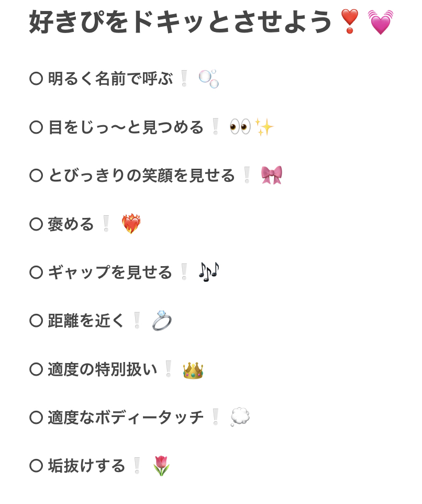
Task: Click the pink beating heart emoji in title
Action: 381,22
